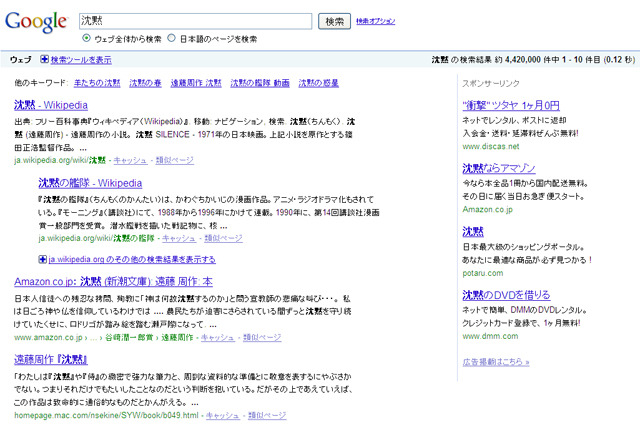Click the 他のキーワード label
Viewport: 640px width, 425px height.
pos(40,83)
